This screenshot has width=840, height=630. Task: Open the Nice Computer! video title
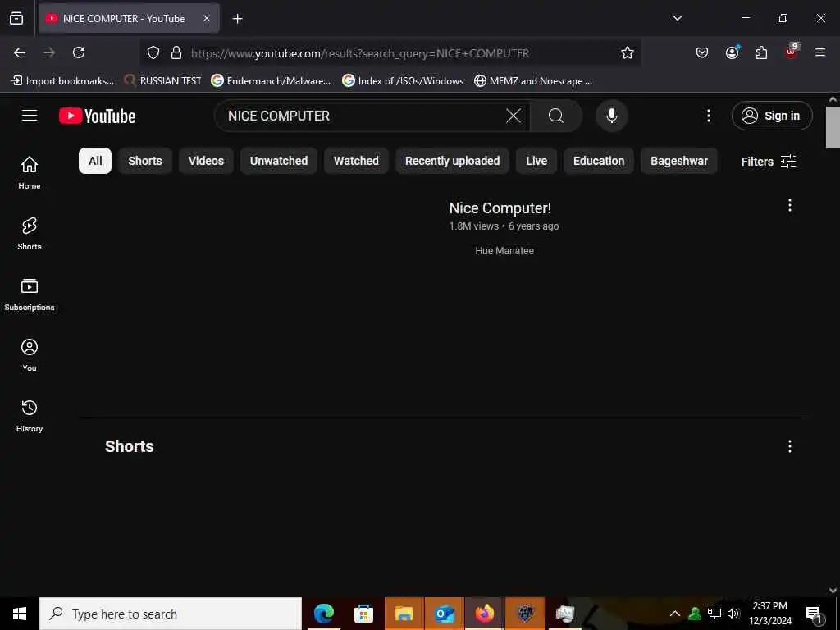tap(500, 208)
